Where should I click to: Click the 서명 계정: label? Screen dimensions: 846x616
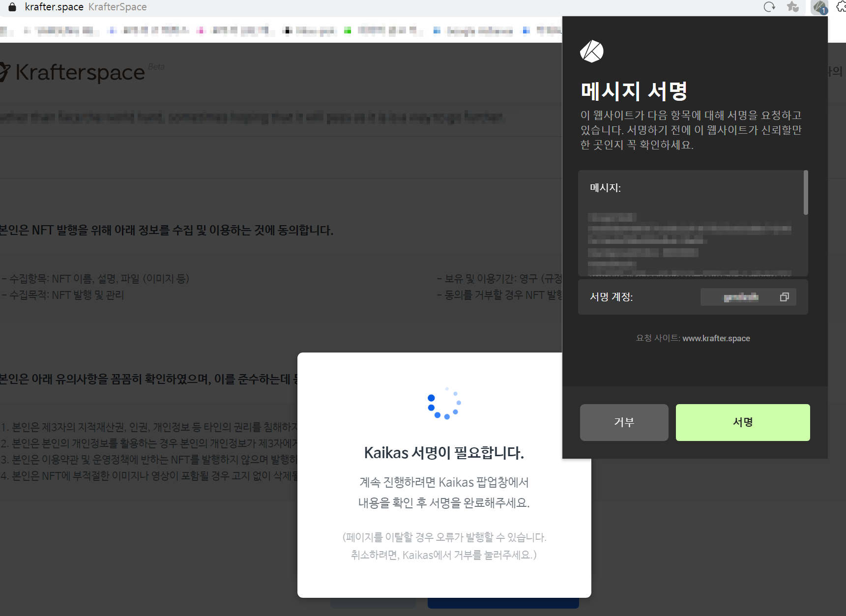click(611, 297)
